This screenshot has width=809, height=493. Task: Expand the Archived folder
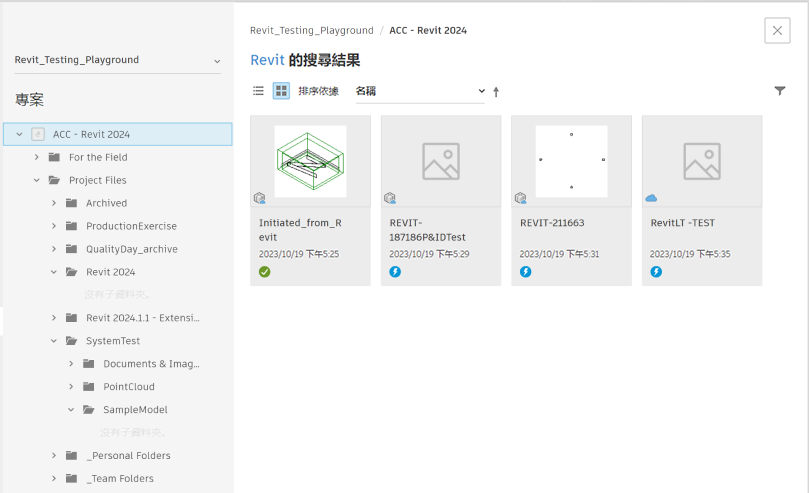[x=54, y=203]
